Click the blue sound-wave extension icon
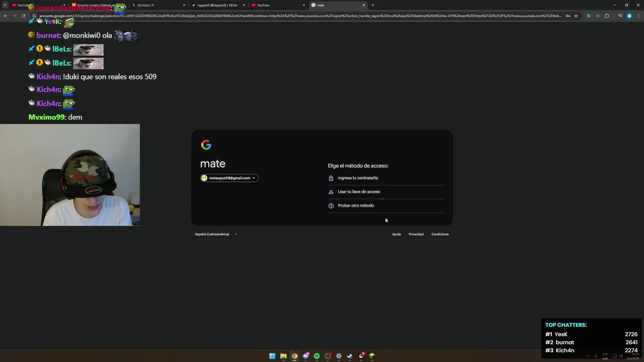The image size is (644, 362). tap(598, 16)
